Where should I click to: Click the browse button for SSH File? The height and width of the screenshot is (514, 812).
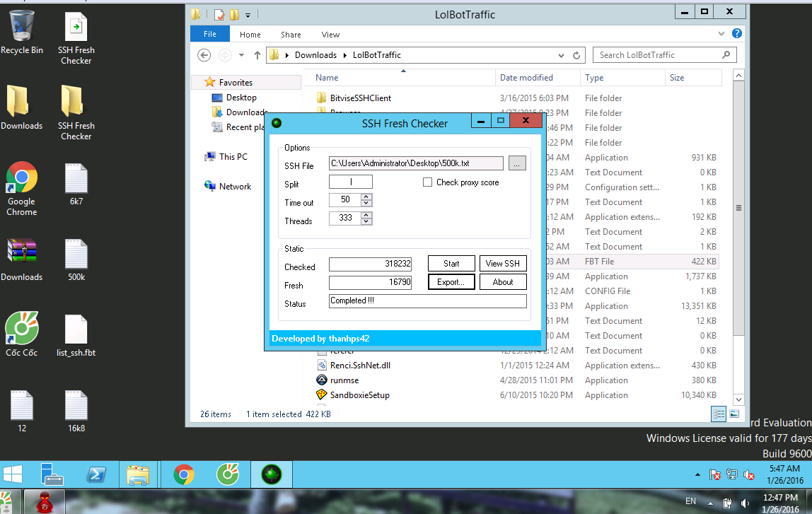517,163
